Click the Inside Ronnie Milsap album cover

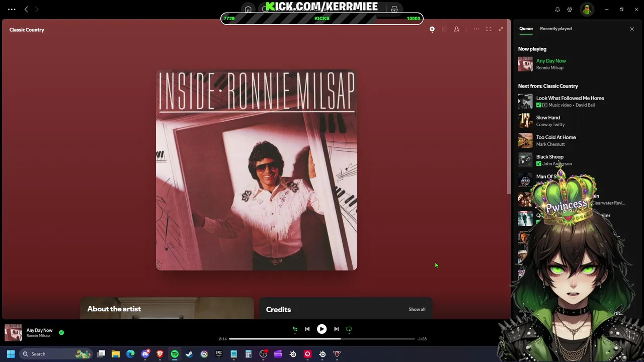click(x=257, y=170)
